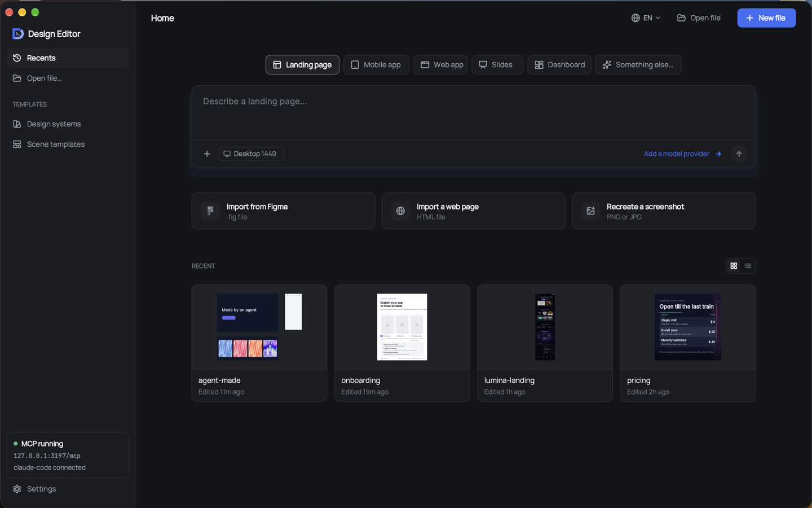Open Scene templates
Viewport: 812px width, 508px height.
(x=68, y=144)
